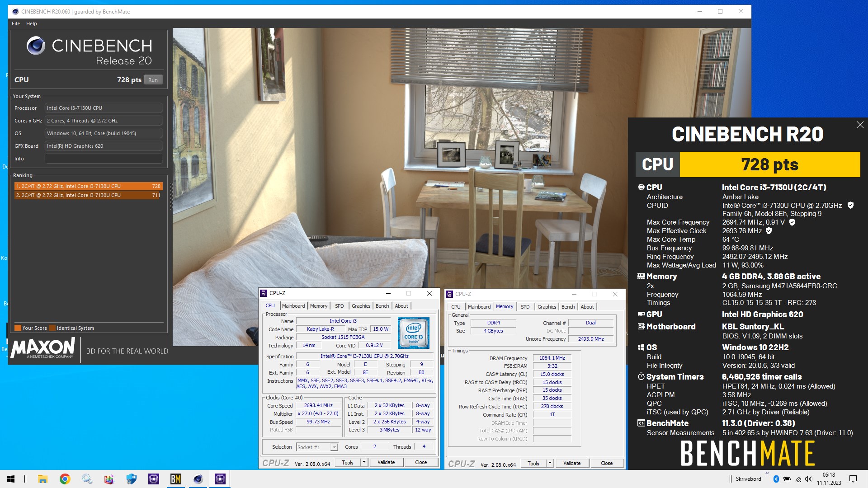Click Close button in right CPU-Z window

(607, 463)
